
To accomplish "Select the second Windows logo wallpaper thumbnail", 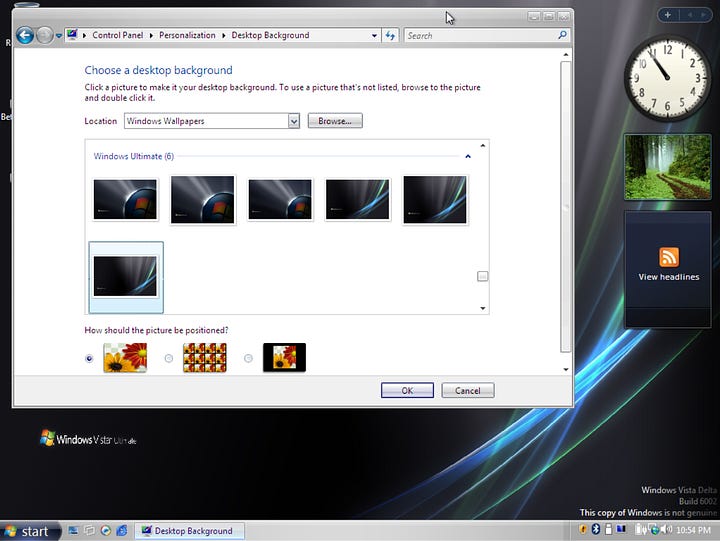I will pyautogui.click(x=202, y=199).
